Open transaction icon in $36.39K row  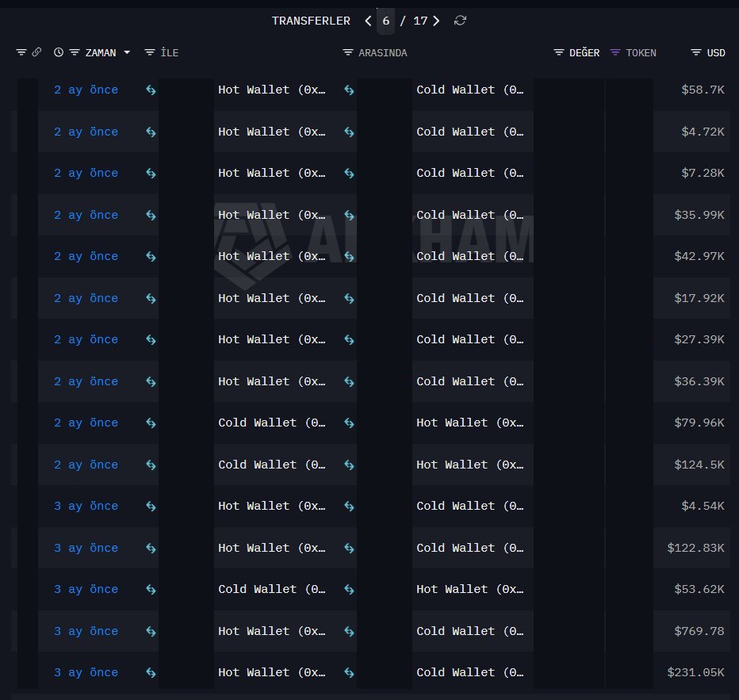pos(151,381)
